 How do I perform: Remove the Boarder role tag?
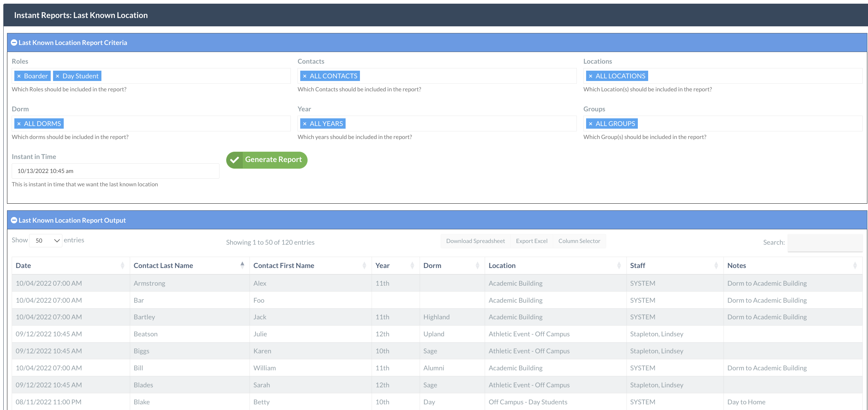[19, 76]
